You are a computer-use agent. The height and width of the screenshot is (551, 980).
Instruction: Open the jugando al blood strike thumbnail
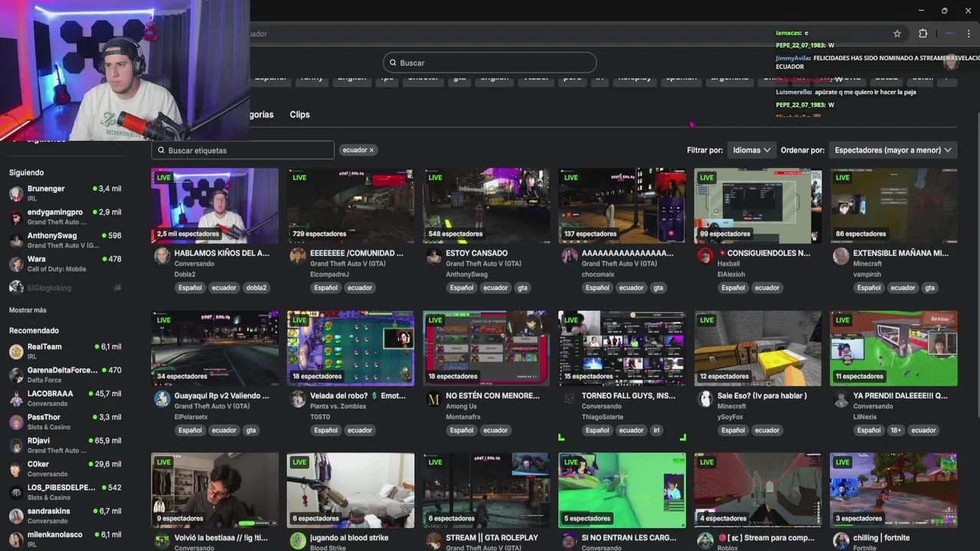pos(351,490)
